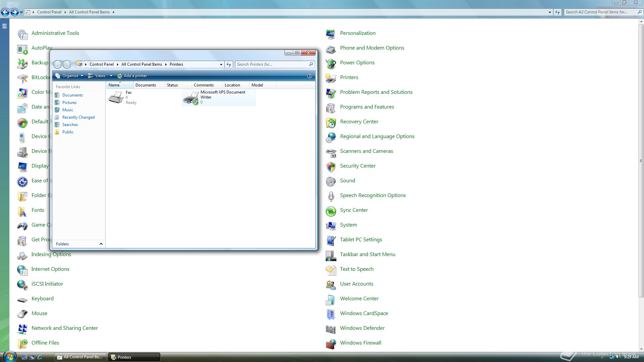Click the Search Printers input field
Viewport: 644px width, 362px height.
tap(275, 64)
